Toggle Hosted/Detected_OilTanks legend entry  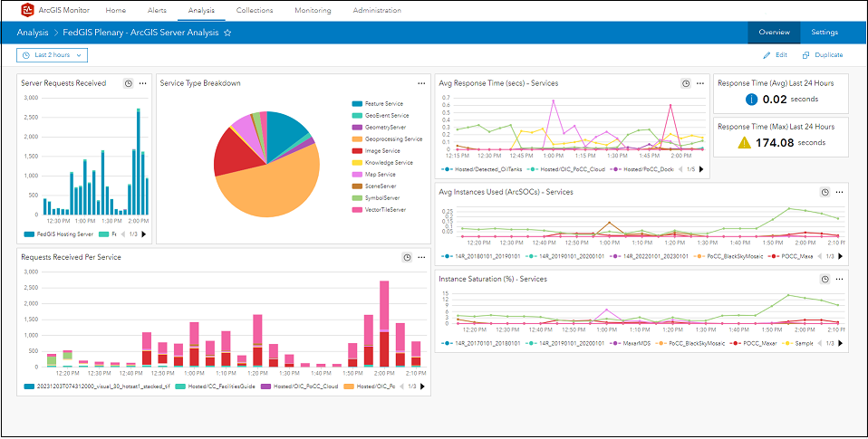pyautogui.click(x=480, y=169)
